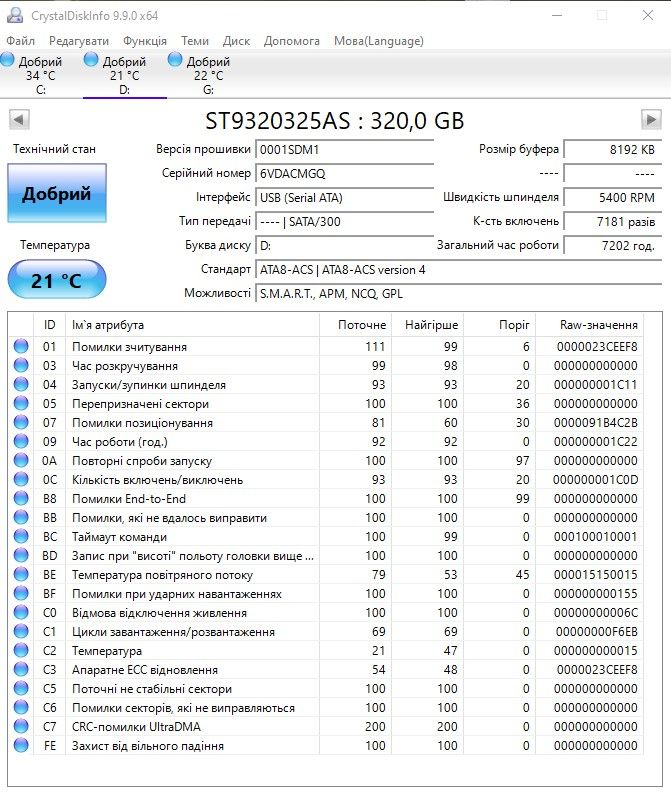Click power on hours 7202 год.
This screenshot has width=671, height=794.
click(613, 246)
